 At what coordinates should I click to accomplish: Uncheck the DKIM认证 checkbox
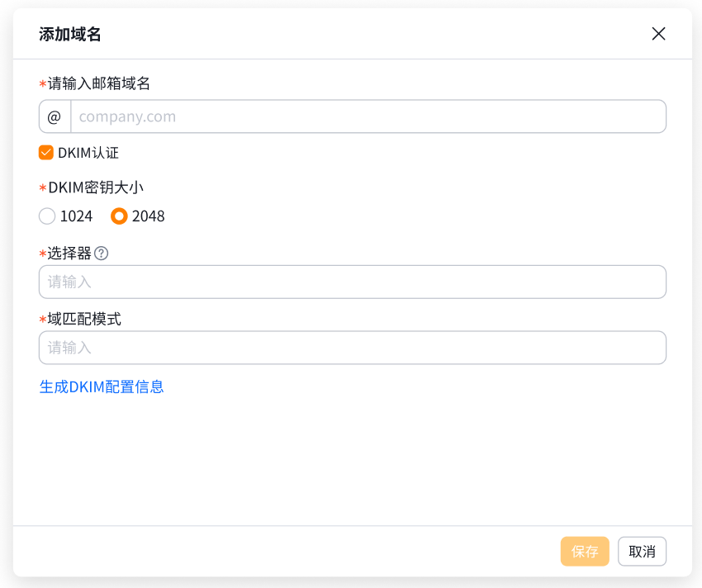click(x=46, y=153)
